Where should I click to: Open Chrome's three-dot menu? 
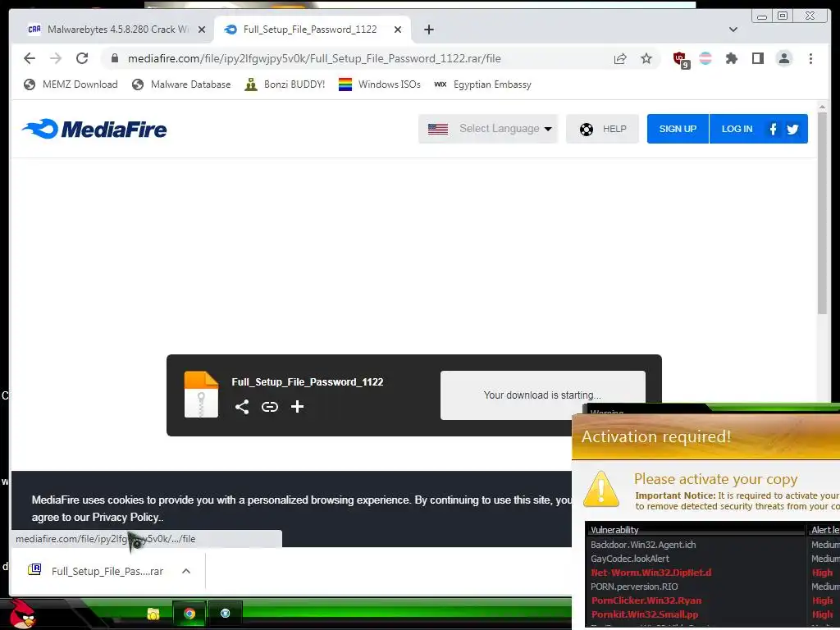point(810,58)
